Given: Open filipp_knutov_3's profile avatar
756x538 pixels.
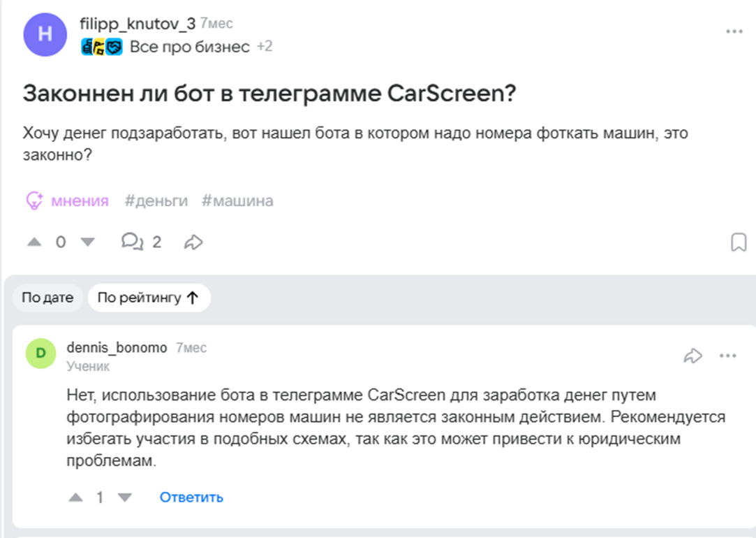Looking at the screenshot, I should [x=45, y=34].
